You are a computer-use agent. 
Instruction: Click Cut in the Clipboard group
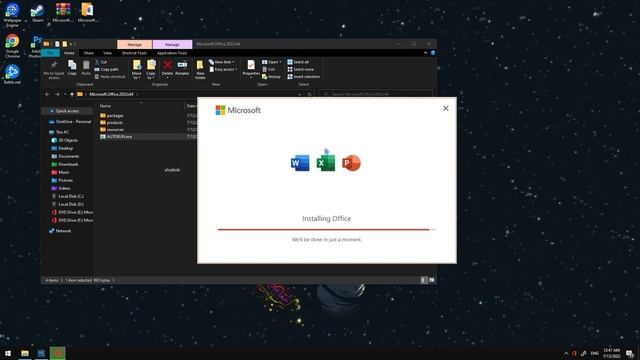(x=100, y=62)
